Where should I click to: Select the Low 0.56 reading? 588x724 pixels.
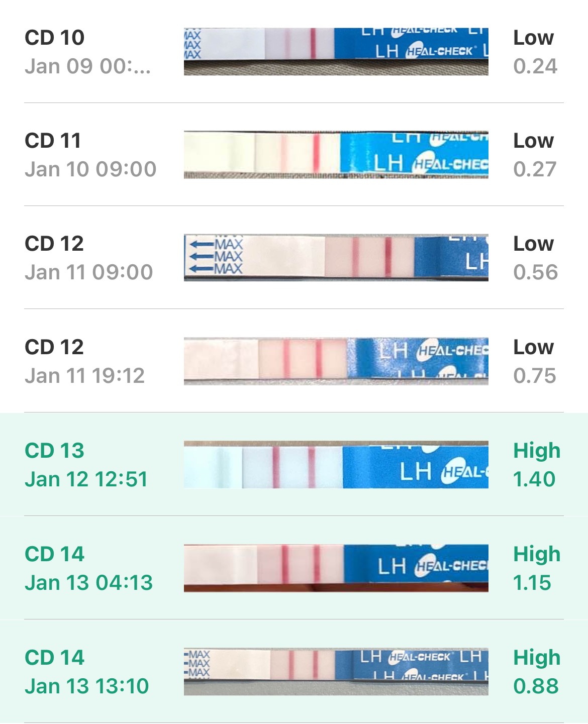[x=535, y=258]
